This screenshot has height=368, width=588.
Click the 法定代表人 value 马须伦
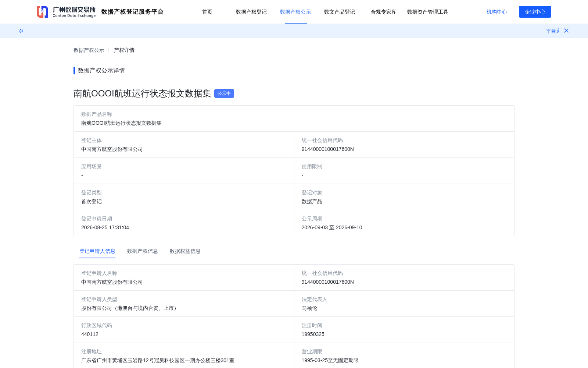309,308
